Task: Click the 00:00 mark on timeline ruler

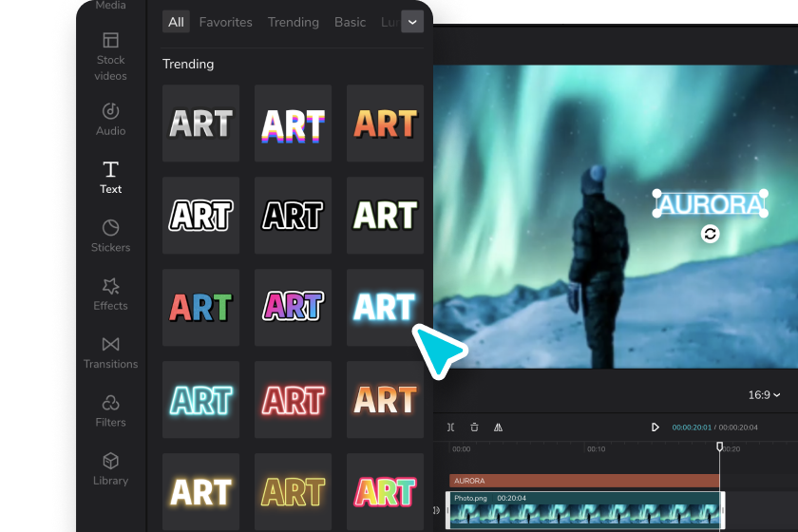Action: pyautogui.click(x=461, y=449)
